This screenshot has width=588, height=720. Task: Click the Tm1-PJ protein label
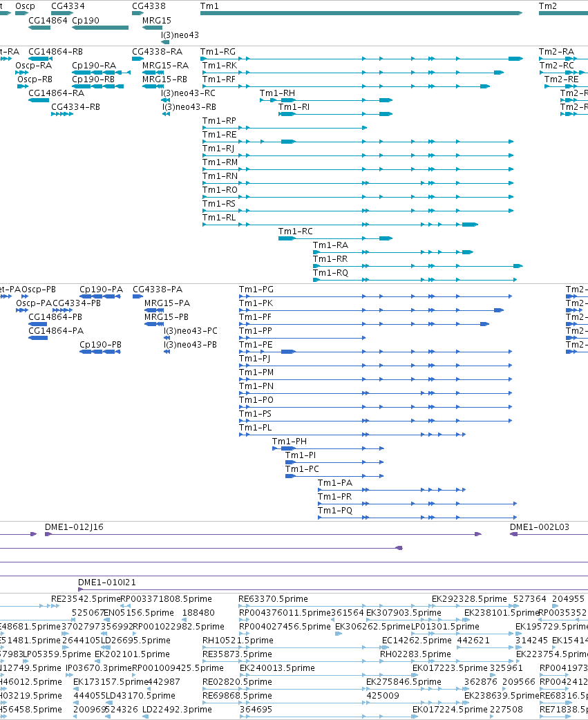tap(255, 359)
